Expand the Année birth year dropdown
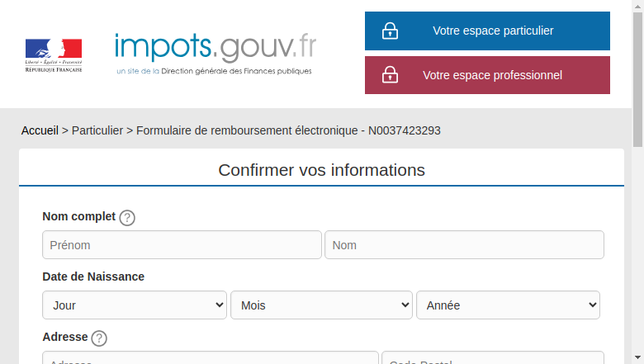This screenshot has width=644, height=364. (508, 305)
